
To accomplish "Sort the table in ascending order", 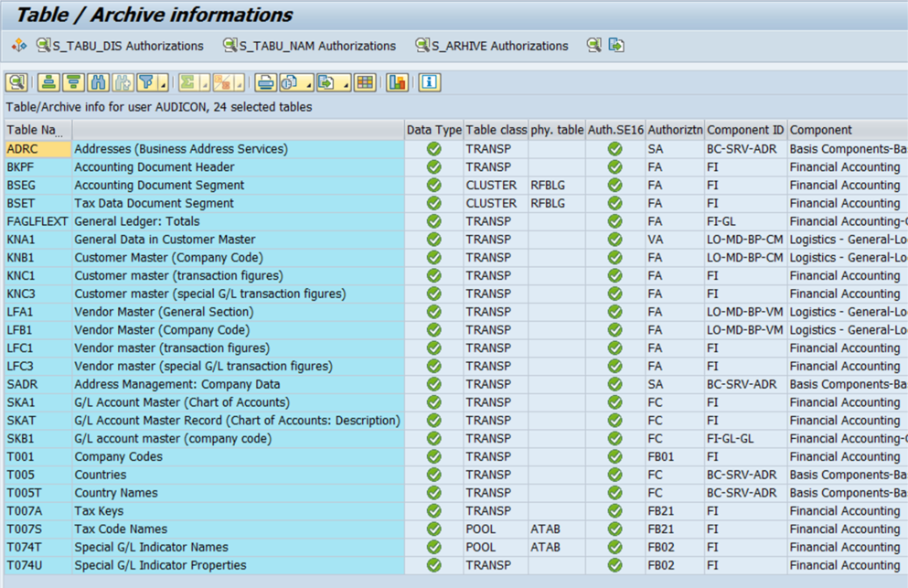I will [x=48, y=82].
